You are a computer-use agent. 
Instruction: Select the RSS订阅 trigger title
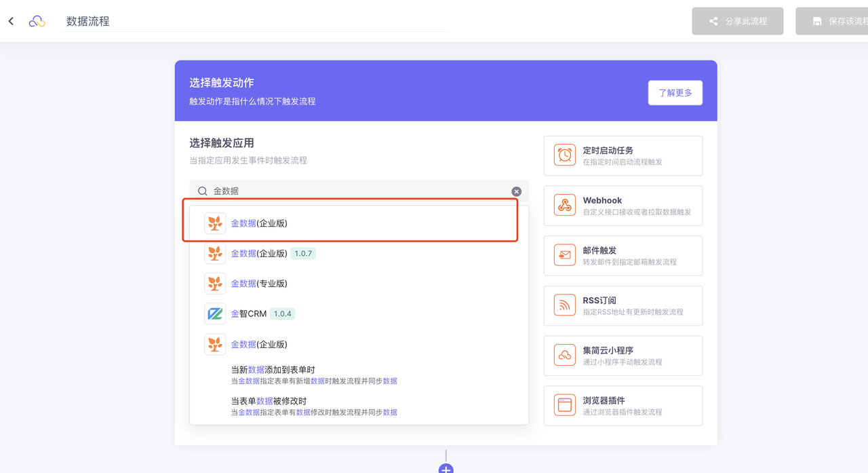click(x=599, y=301)
